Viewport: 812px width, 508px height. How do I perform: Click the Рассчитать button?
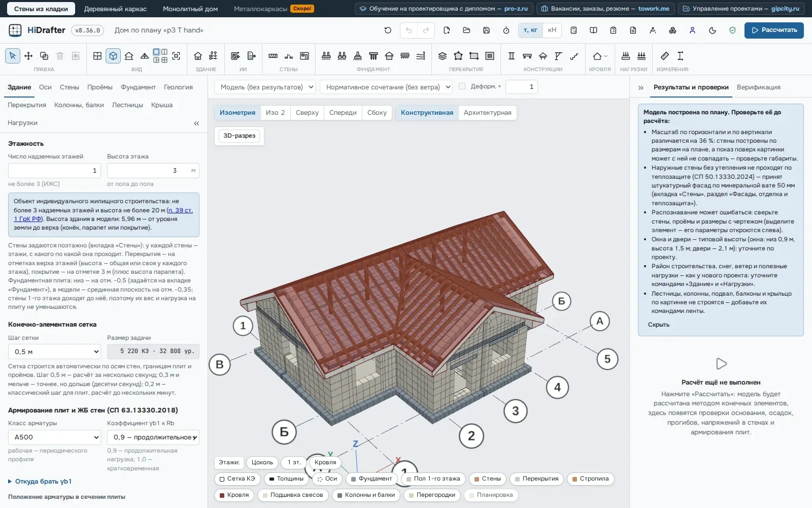[x=774, y=30]
